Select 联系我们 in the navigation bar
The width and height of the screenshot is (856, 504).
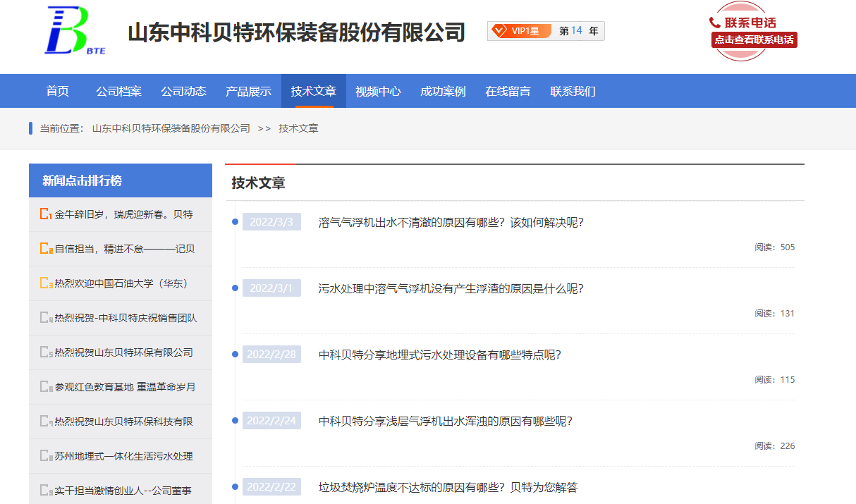coord(573,91)
